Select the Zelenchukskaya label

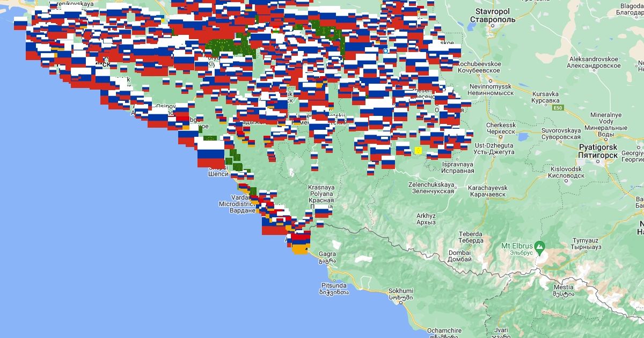click(431, 188)
